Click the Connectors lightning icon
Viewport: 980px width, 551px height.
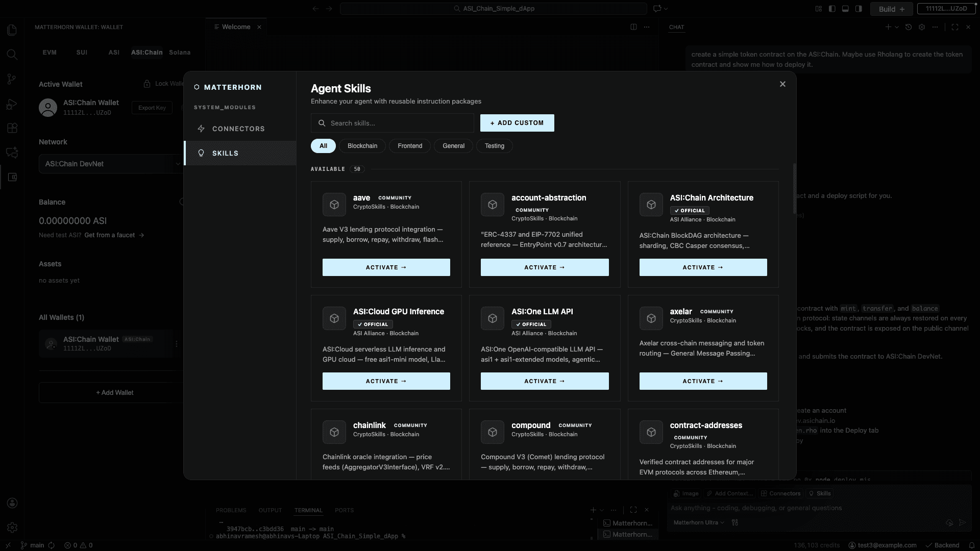[x=201, y=129]
